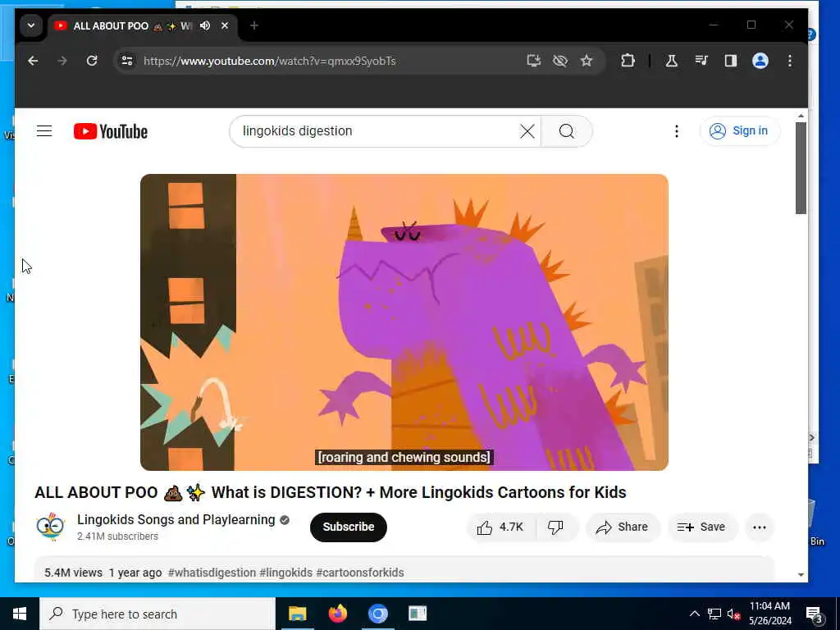
Task: Open tab search dropdown arrow
Action: coord(31,25)
